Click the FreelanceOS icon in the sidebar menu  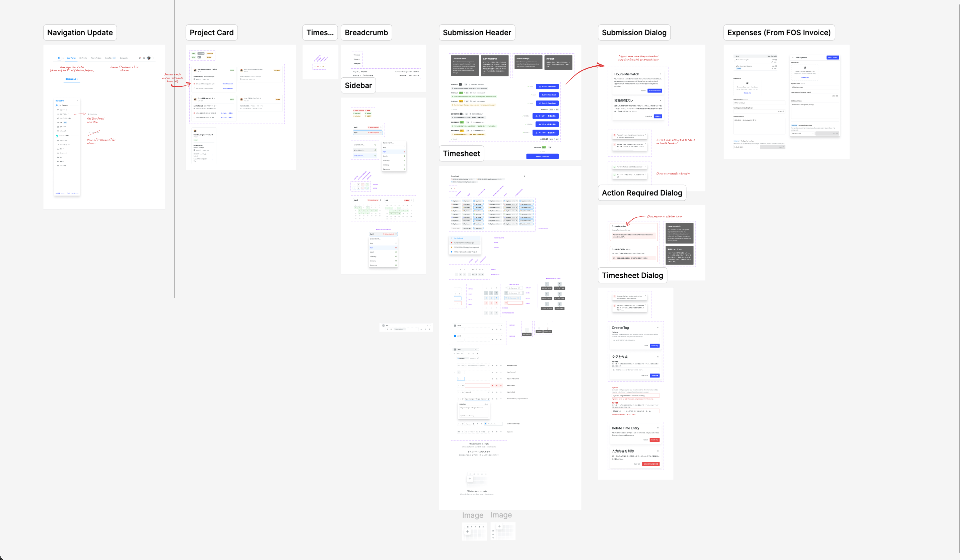click(x=57, y=136)
